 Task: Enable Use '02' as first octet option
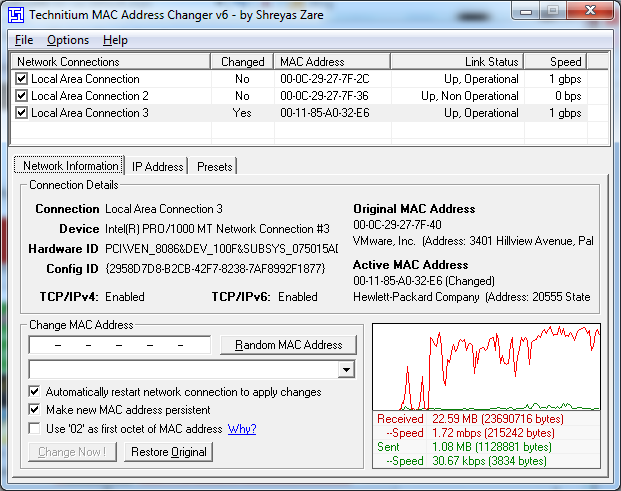coord(36,429)
